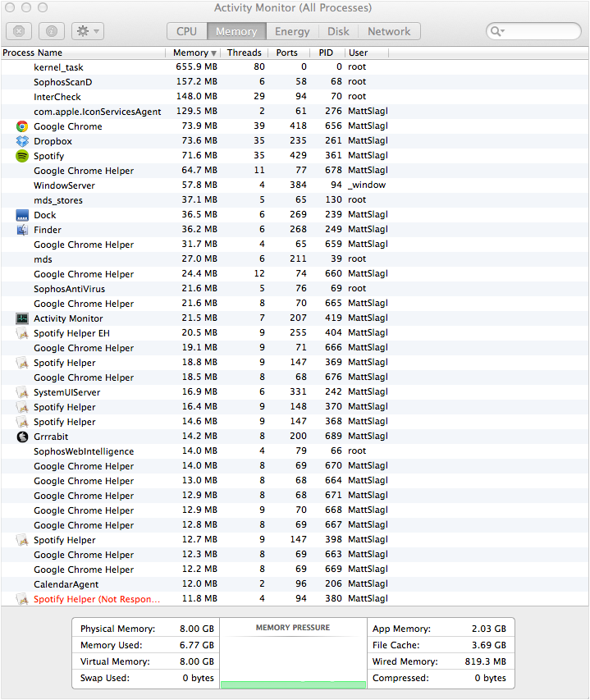Click the 655.9 MB memory value

196,66
